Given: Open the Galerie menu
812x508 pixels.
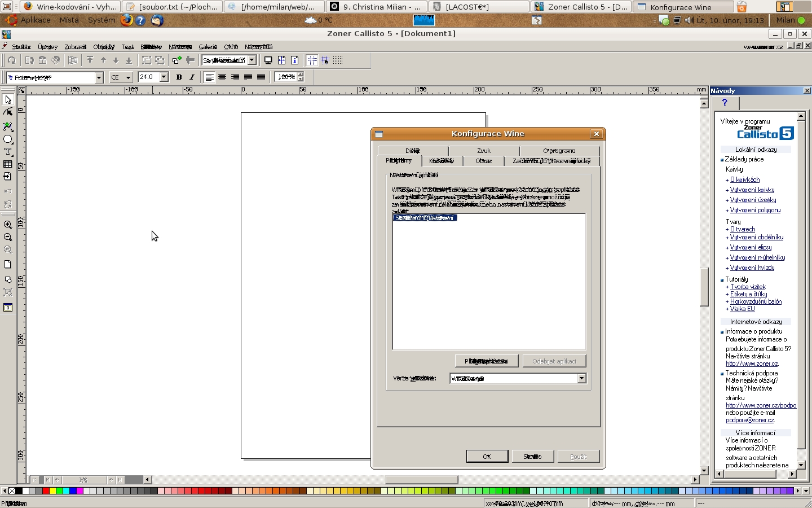Looking at the screenshot, I should (208, 47).
